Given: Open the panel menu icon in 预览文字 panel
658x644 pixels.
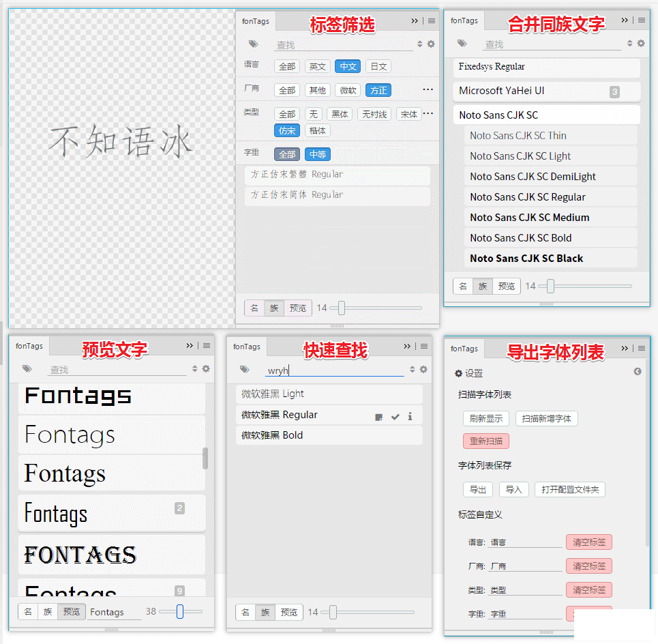Looking at the screenshot, I should [207, 345].
